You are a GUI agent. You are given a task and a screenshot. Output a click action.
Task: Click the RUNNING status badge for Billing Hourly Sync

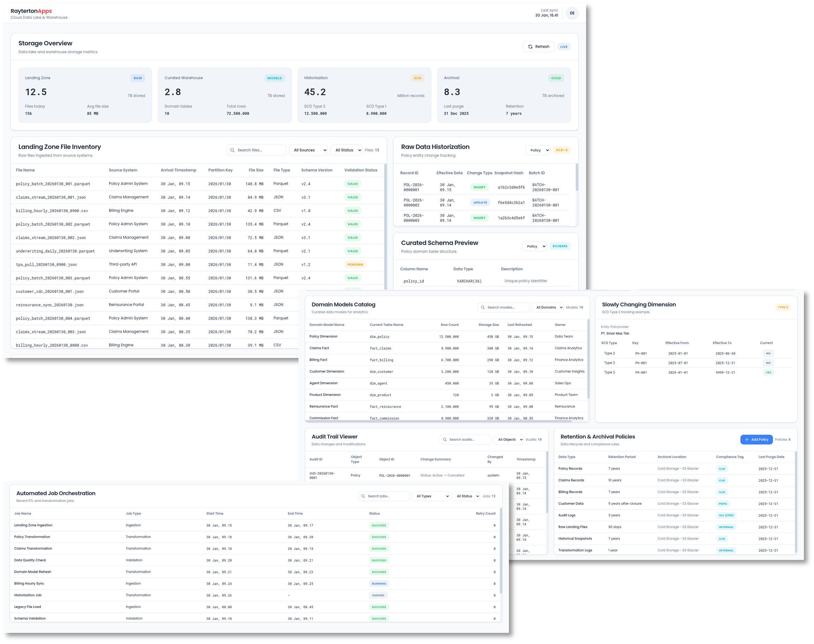coord(378,583)
